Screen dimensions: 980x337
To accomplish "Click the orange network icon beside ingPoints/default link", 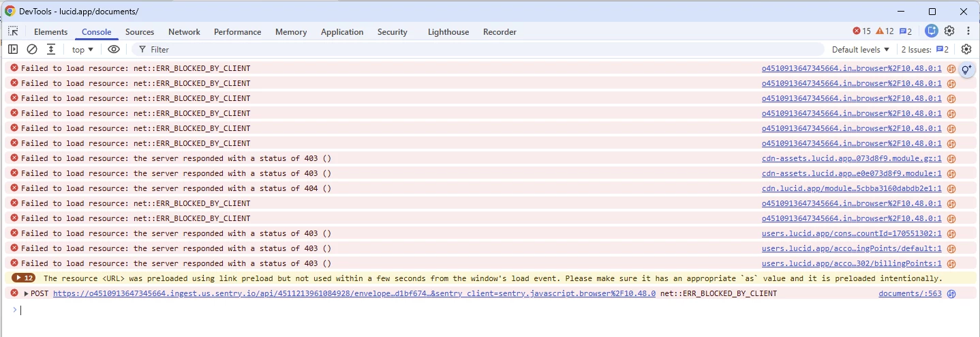I will click(x=951, y=248).
